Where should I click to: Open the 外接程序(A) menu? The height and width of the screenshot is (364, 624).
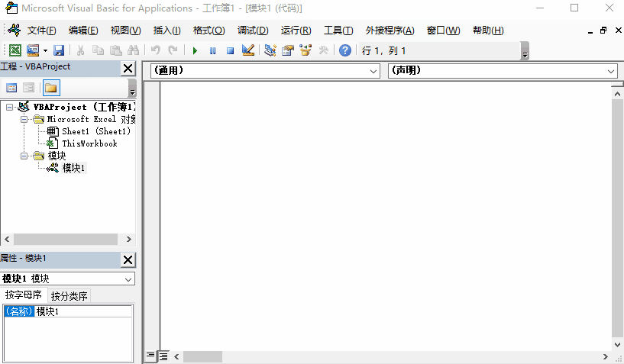(x=390, y=31)
